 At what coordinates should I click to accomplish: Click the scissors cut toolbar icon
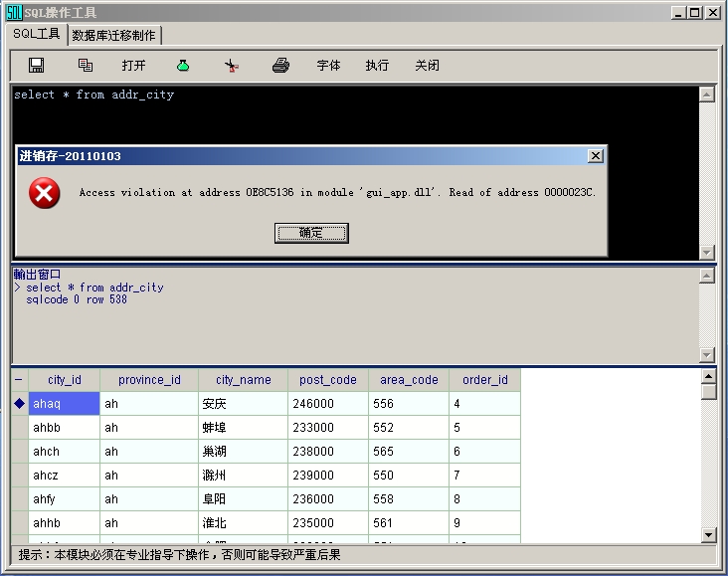(232, 66)
